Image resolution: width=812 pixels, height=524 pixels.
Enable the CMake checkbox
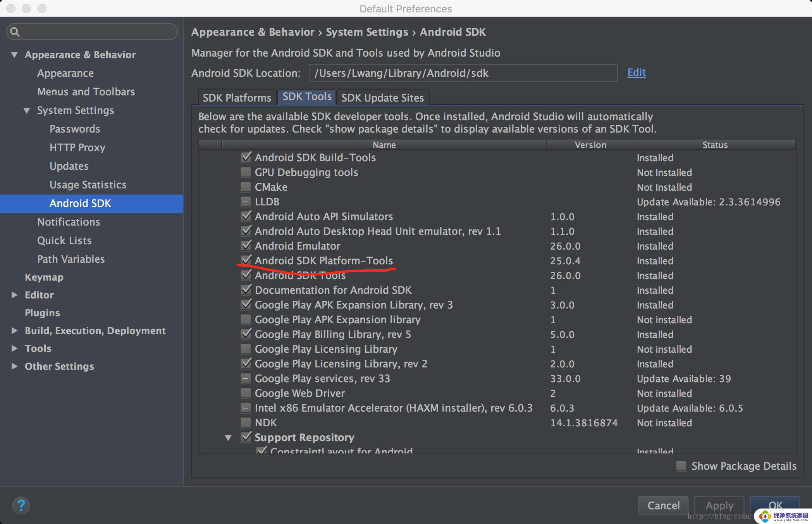tap(246, 186)
